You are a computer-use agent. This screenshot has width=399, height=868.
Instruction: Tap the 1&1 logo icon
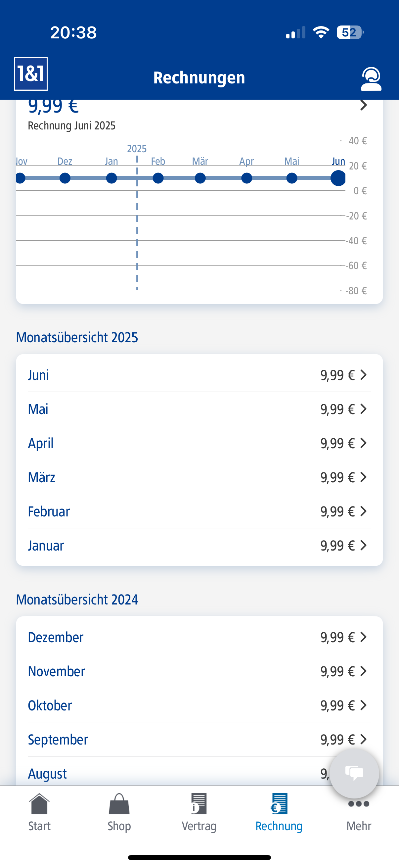pyautogui.click(x=31, y=74)
